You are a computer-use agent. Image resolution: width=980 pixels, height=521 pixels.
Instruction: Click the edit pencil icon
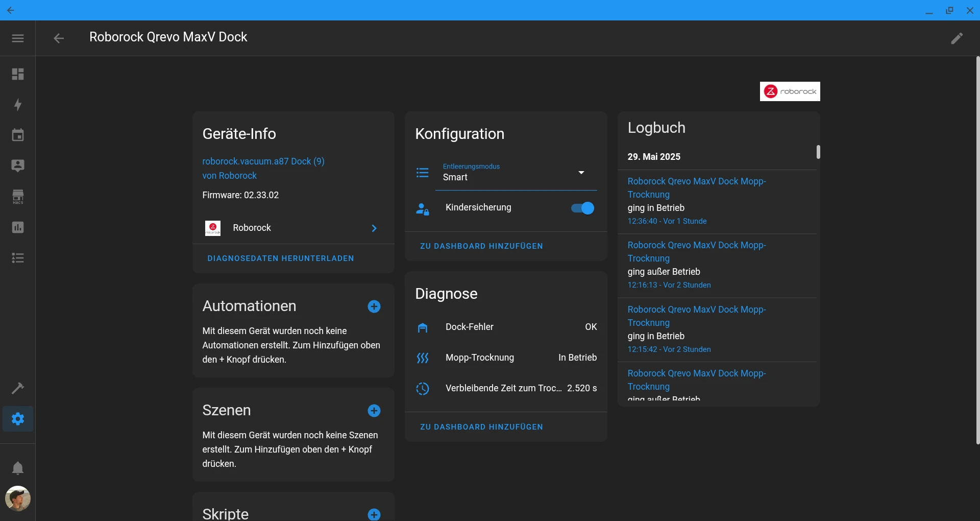tap(957, 38)
